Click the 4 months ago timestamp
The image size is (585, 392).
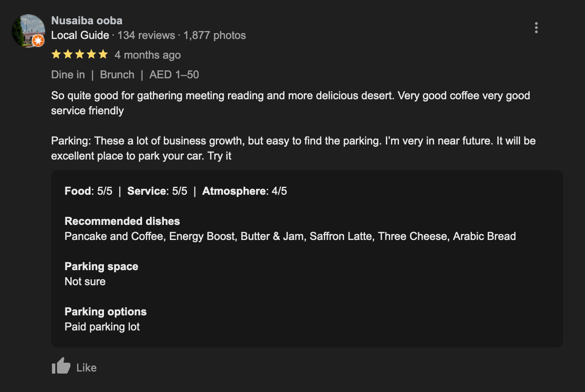pos(148,55)
